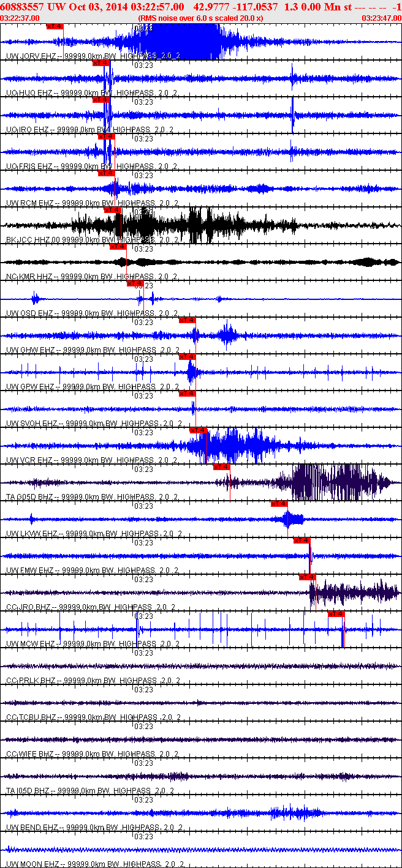
Task: Click the red pick flag on JCC trace
Action: click(x=113, y=209)
